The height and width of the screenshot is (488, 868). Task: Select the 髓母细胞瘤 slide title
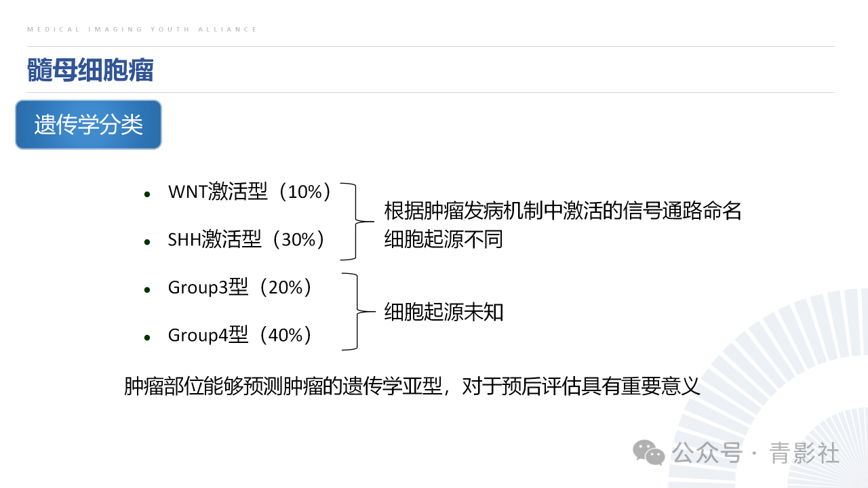[x=90, y=70]
